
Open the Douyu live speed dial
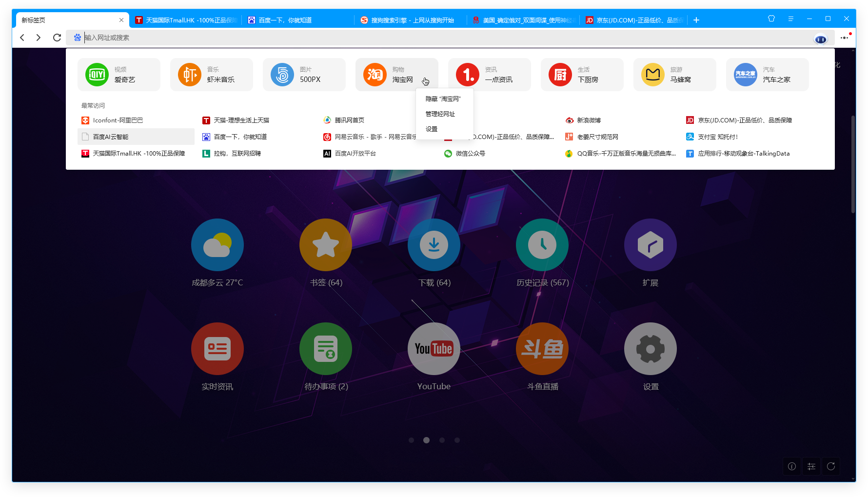[542, 349]
